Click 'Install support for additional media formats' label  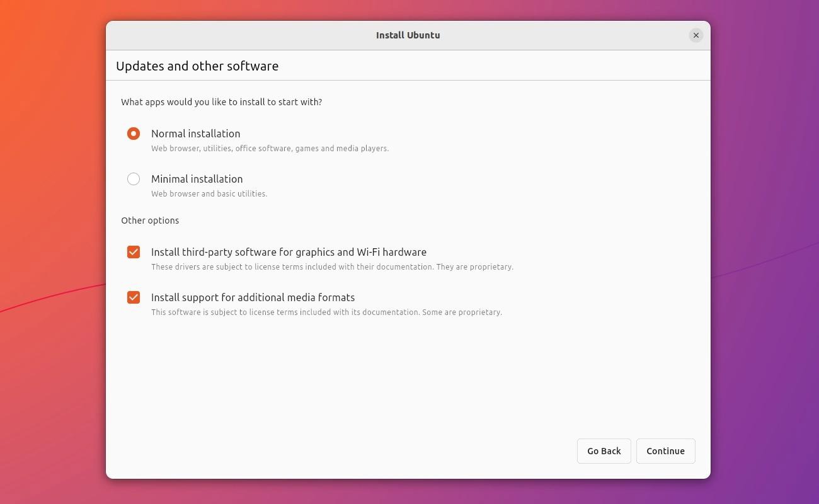[253, 297]
